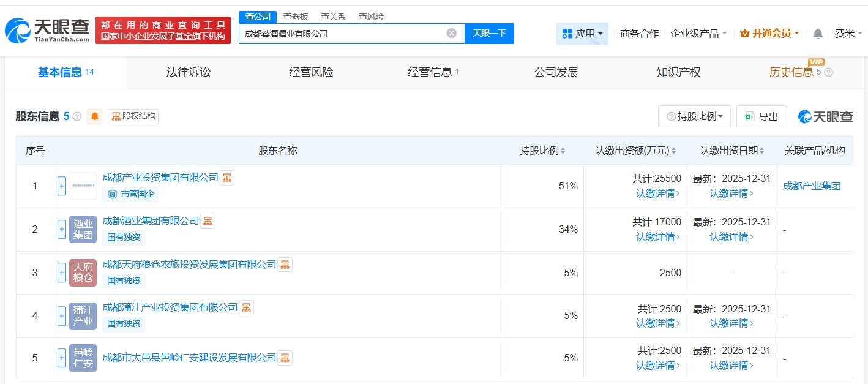Click the VIP badge on 历史信息 tab
The image size is (868, 384).
pos(816,62)
